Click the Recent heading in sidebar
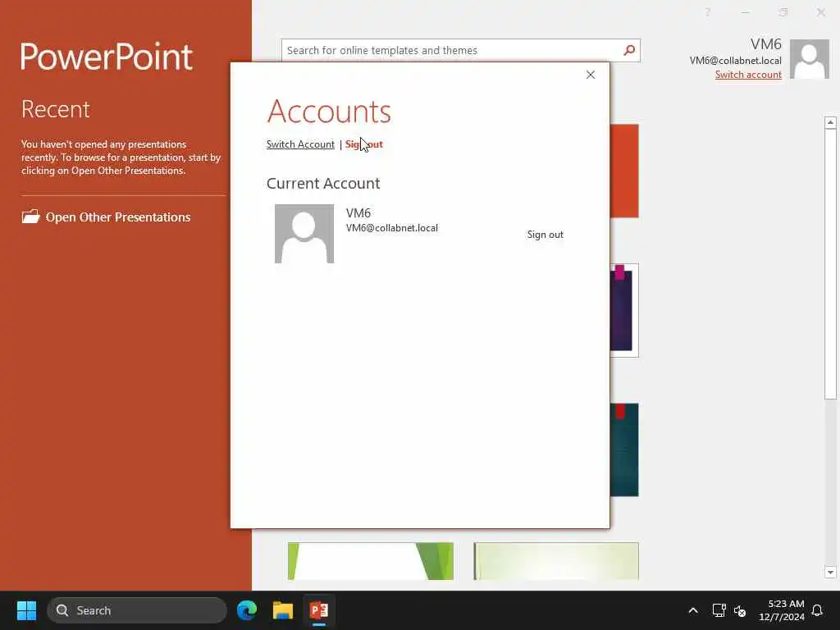This screenshot has height=630, width=840. point(56,109)
